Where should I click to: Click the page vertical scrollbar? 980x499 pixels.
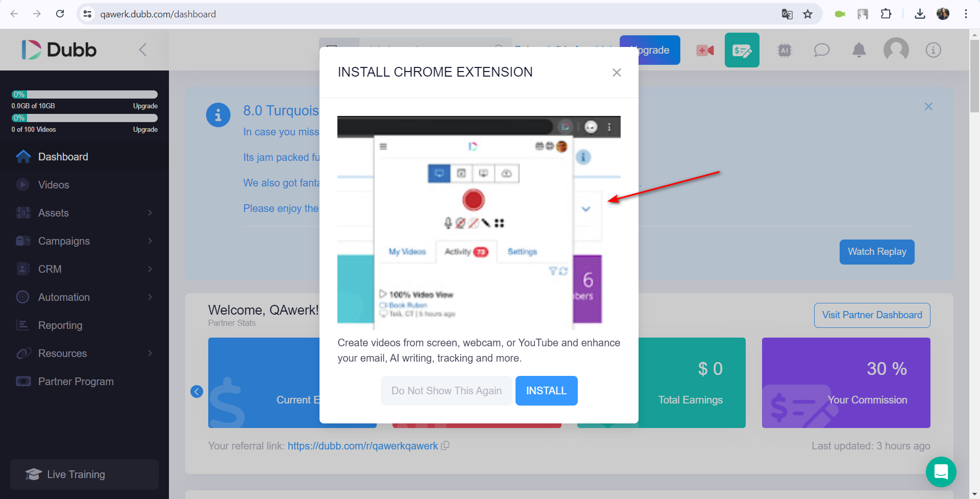[x=974, y=77]
